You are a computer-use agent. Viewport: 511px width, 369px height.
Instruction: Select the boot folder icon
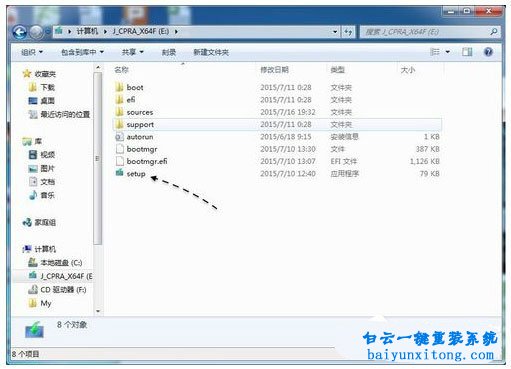[119, 87]
